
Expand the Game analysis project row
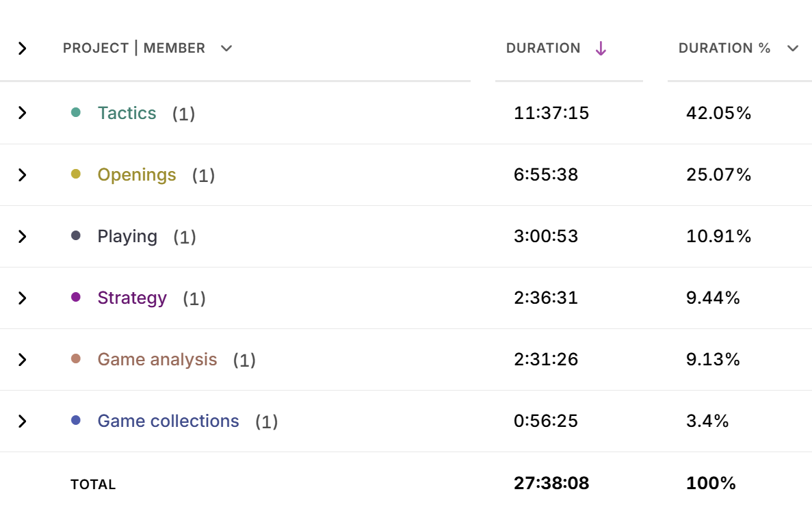[23, 359]
